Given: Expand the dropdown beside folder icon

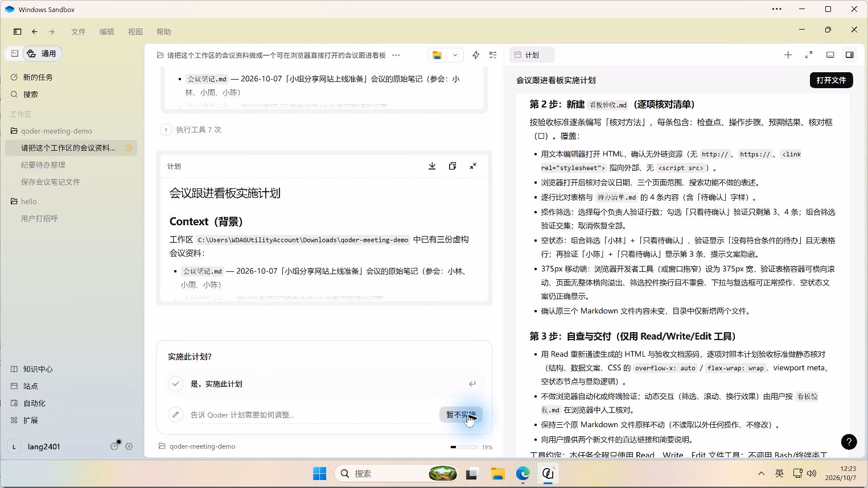Looking at the screenshot, I should coord(455,55).
